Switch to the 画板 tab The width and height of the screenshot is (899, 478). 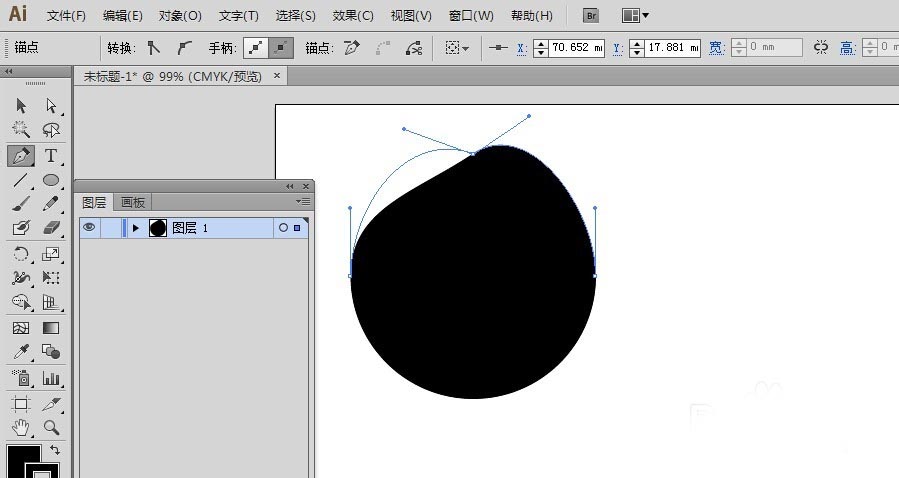132,202
